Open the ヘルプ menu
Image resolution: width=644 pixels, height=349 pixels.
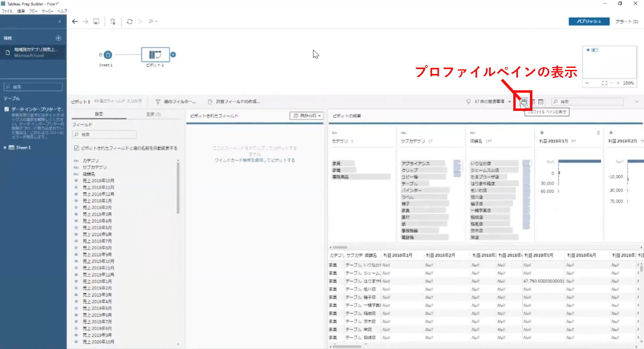pyautogui.click(x=62, y=11)
